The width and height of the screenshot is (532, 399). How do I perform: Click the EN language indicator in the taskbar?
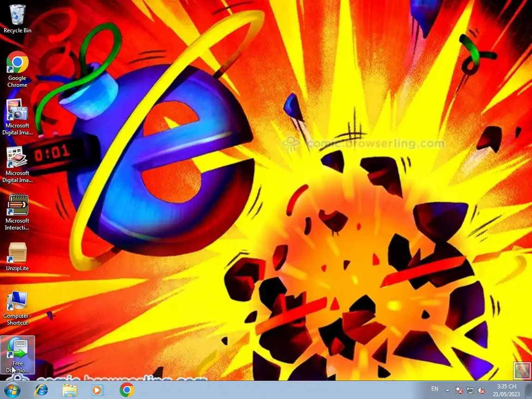coord(435,389)
